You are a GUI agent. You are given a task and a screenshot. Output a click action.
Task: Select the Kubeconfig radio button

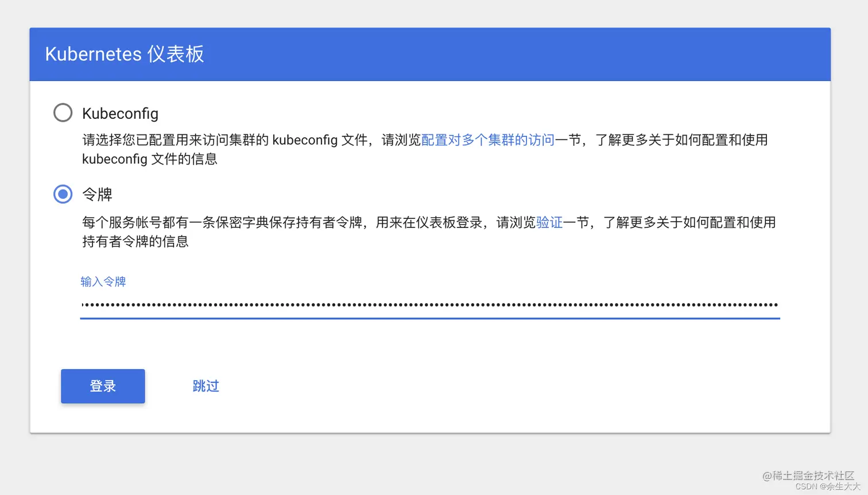63,113
